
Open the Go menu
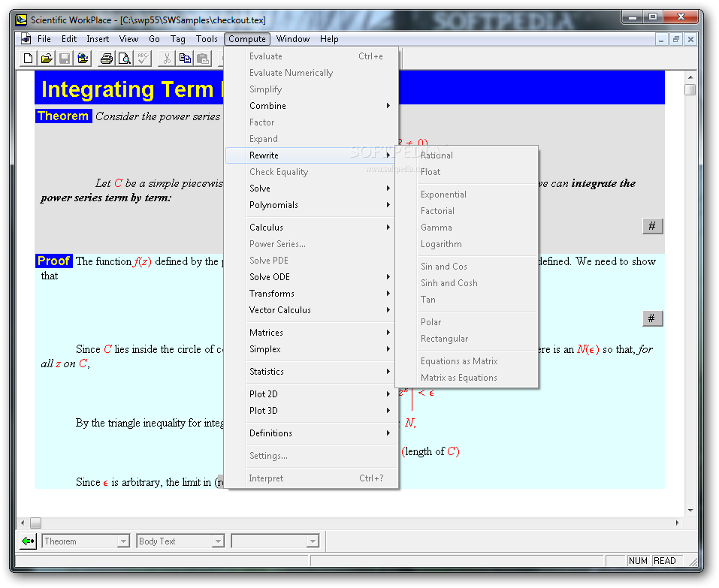tap(155, 39)
